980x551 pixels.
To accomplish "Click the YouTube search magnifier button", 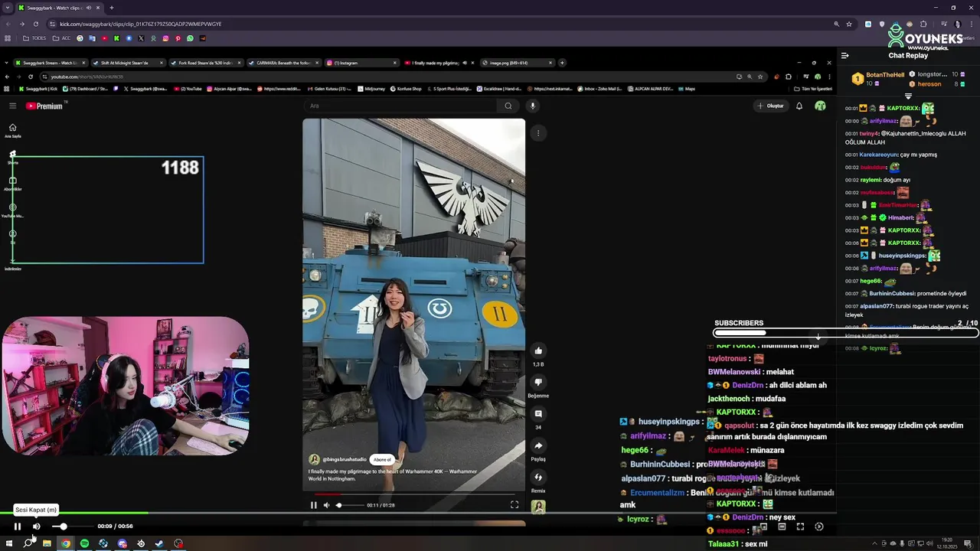I will pyautogui.click(x=508, y=106).
